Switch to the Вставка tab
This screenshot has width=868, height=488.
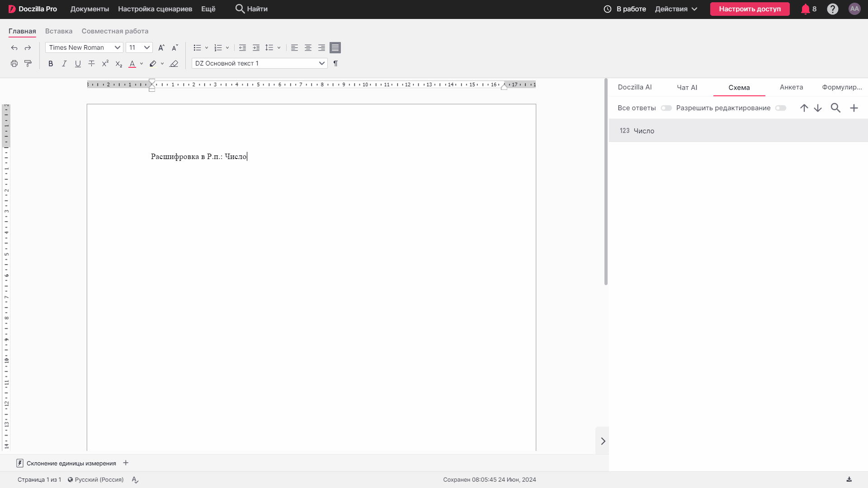tap(59, 31)
